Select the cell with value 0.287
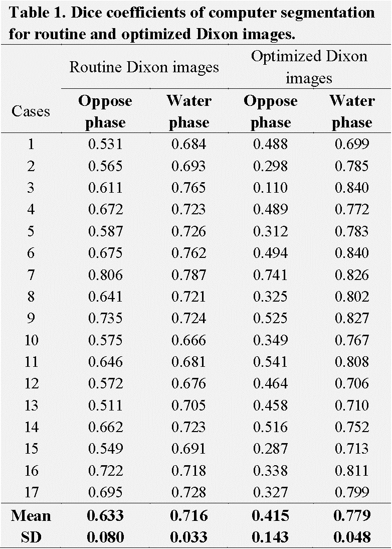The image size is (392, 549). pyautogui.click(x=270, y=449)
